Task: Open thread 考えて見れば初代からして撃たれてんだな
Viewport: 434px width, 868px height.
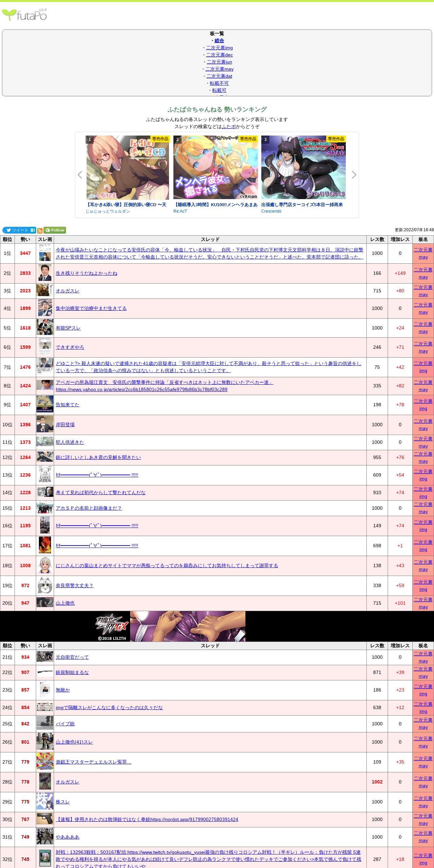Action: (x=101, y=492)
